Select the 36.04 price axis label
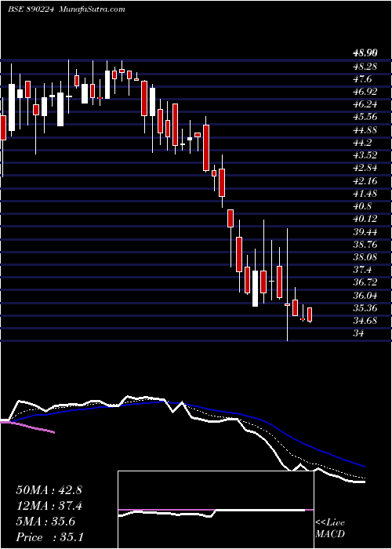The height and width of the screenshot is (549, 392). pyautogui.click(x=365, y=296)
